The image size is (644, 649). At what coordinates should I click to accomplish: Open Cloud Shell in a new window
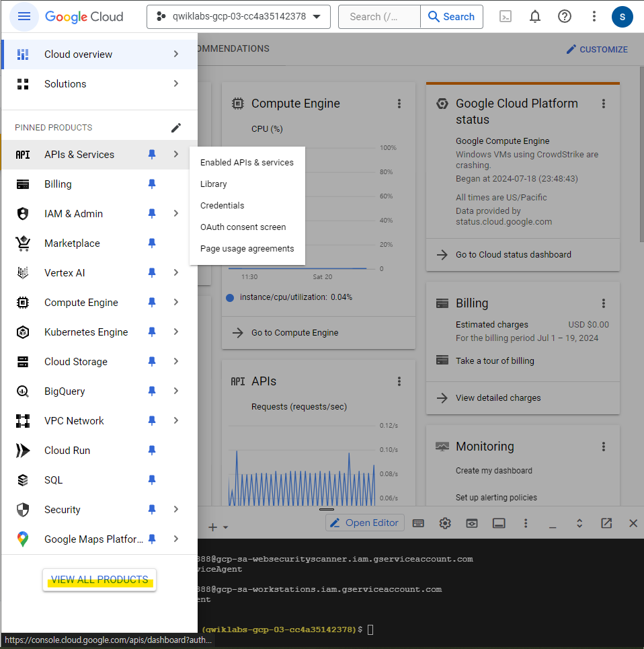point(606,523)
